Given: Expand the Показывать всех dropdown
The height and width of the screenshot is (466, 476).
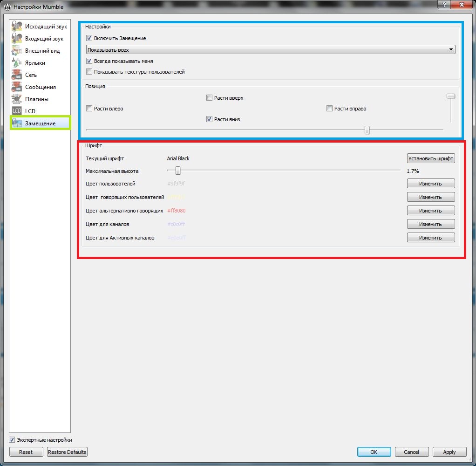Looking at the screenshot, I should point(270,49).
